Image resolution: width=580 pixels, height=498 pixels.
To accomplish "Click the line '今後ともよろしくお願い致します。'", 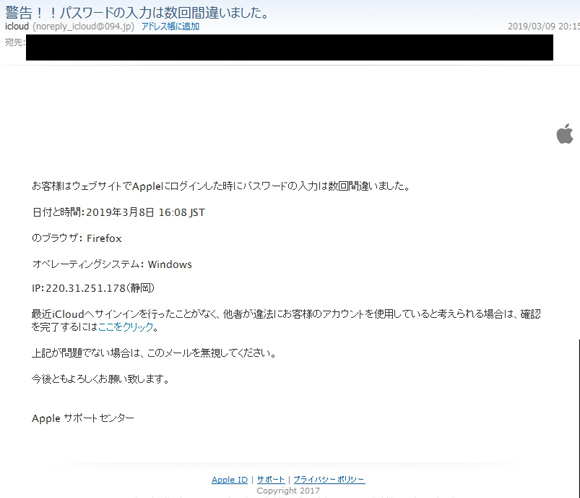I will tap(101, 379).
